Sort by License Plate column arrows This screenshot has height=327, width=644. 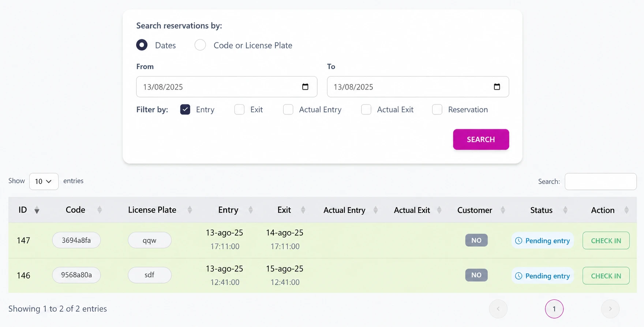pyautogui.click(x=190, y=210)
